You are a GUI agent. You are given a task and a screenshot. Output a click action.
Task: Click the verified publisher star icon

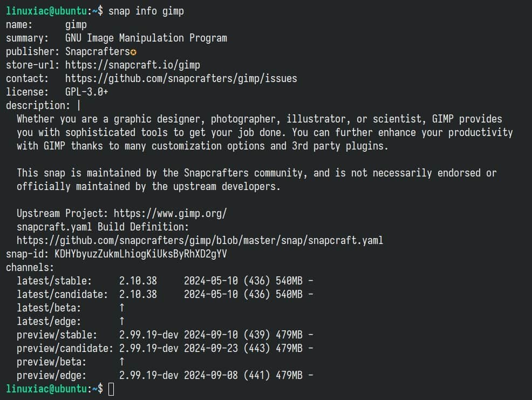[133, 52]
